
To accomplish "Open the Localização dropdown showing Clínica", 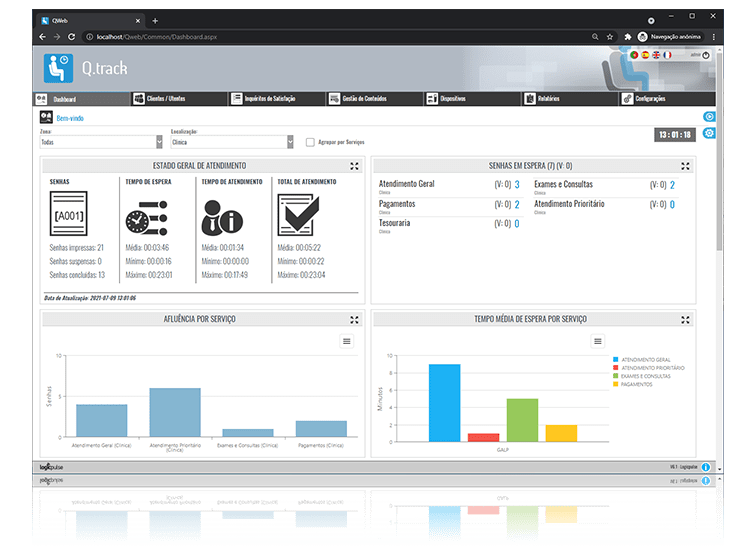I will click(234, 142).
